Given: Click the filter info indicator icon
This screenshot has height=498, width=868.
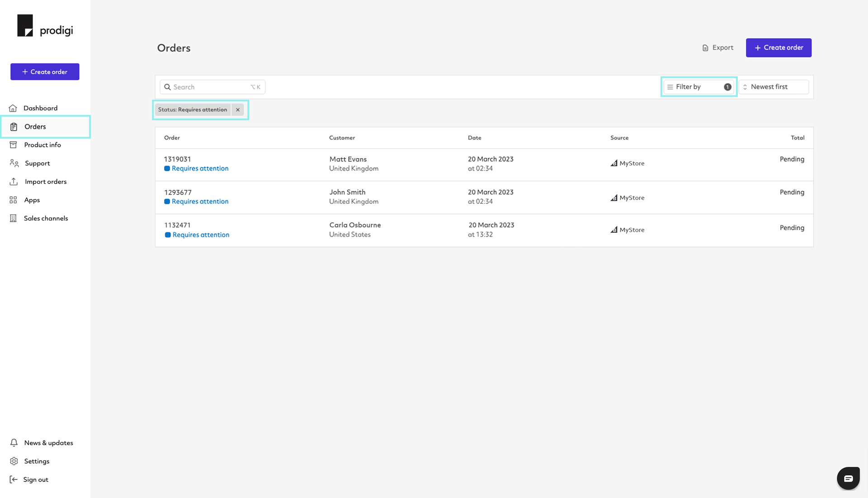Looking at the screenshot, I should [727, 86].
